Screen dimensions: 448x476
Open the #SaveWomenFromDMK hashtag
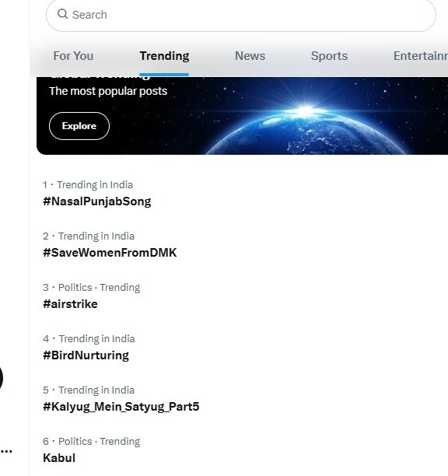110,253
